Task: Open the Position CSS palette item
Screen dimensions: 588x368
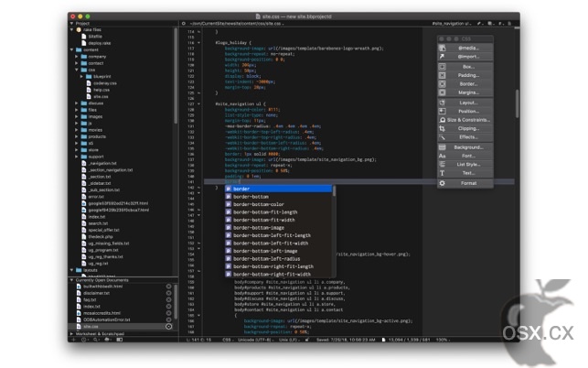Action: point(465,112)
